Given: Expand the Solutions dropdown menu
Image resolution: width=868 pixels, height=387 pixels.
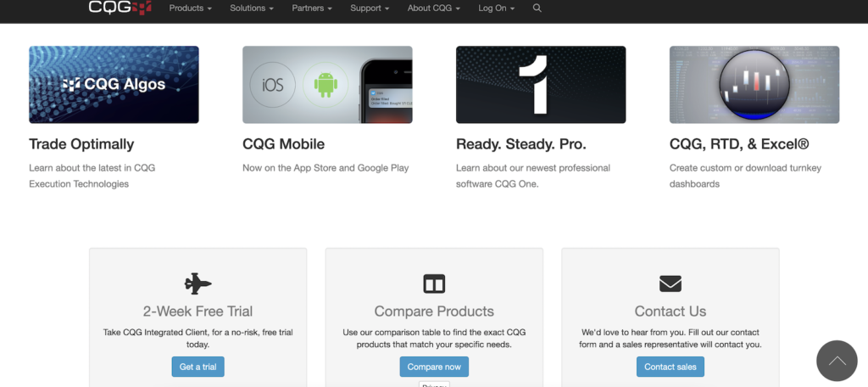Looking at the screenshot, I should click(x=252, y=8).
